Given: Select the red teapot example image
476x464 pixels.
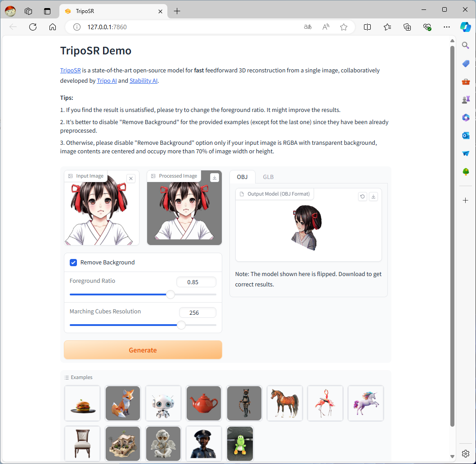Looking at the screenshot, I should (204, 403).
